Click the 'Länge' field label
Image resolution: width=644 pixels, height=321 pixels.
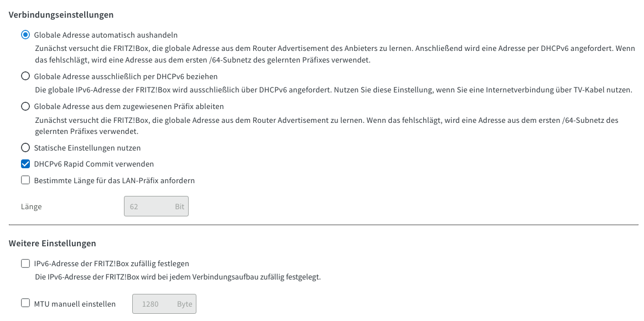tap(31, 206)
